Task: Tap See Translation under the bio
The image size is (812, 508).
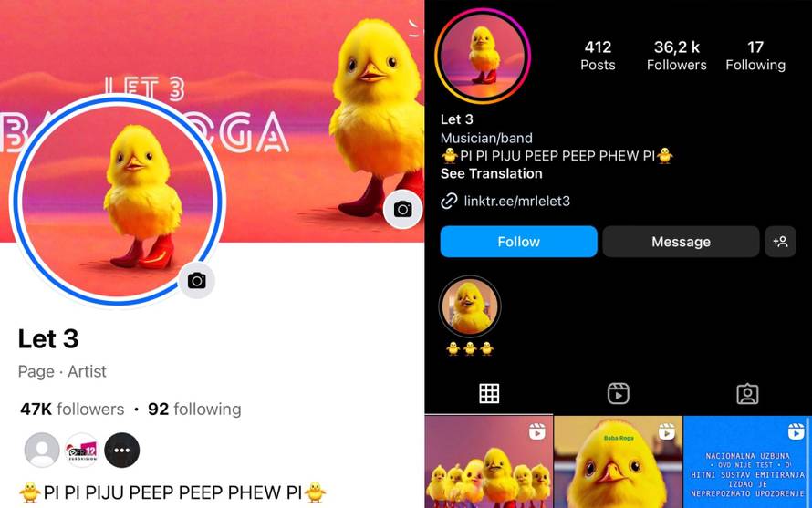Action: pos(492,173)
